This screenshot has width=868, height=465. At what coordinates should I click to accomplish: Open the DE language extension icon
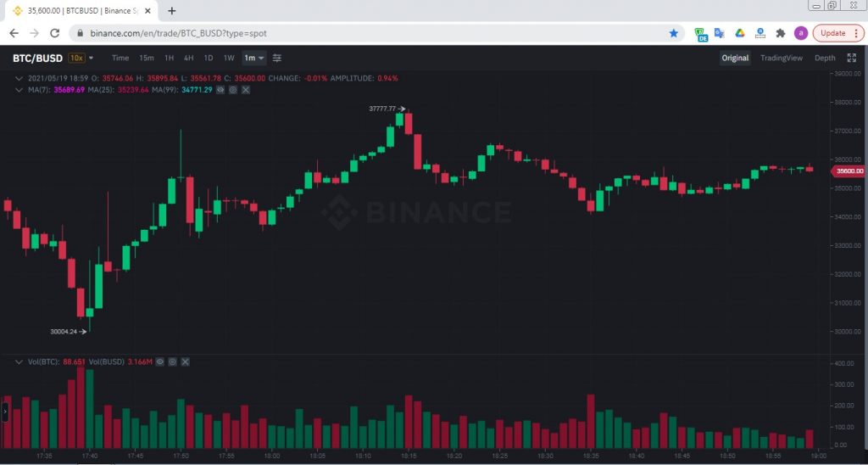(701, 34)
